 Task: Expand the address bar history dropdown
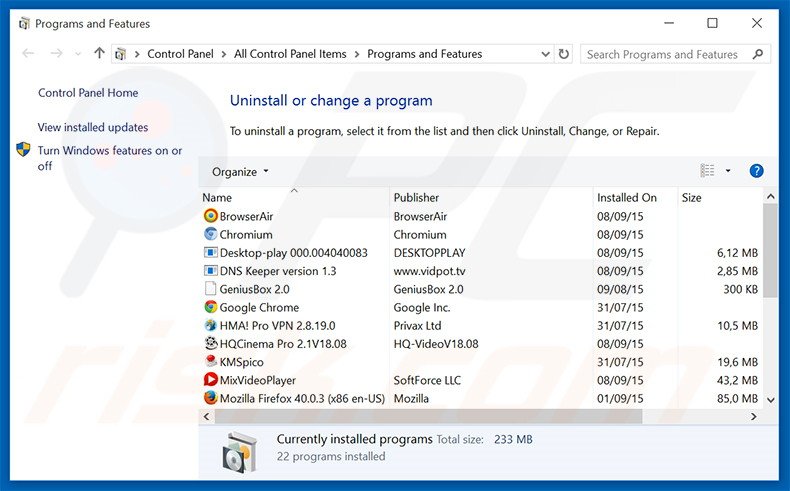tap(545, 54)
